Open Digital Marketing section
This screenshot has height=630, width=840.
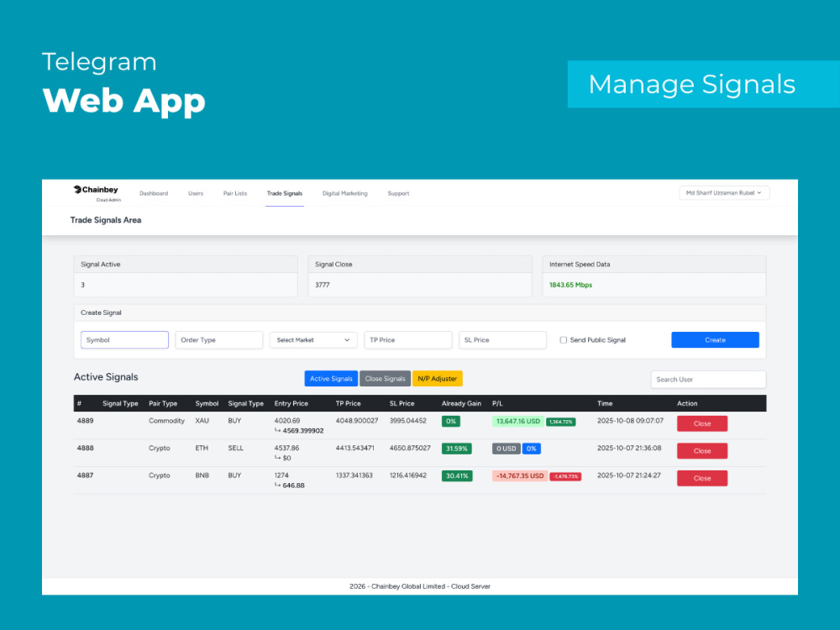[345, 193]
